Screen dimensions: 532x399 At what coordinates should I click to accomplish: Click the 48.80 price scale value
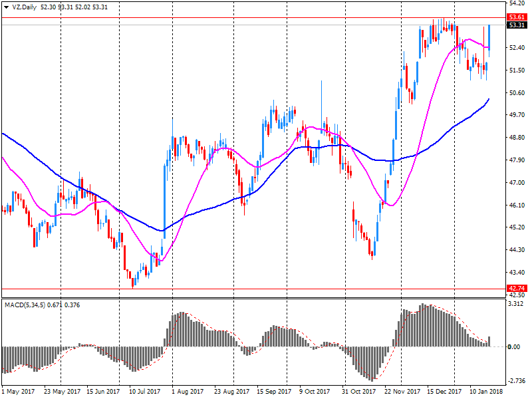[517, 138]
